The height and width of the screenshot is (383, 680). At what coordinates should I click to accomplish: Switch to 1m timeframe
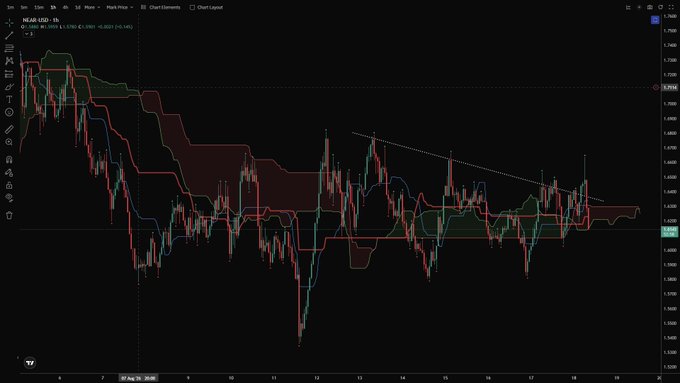[10, 7]
